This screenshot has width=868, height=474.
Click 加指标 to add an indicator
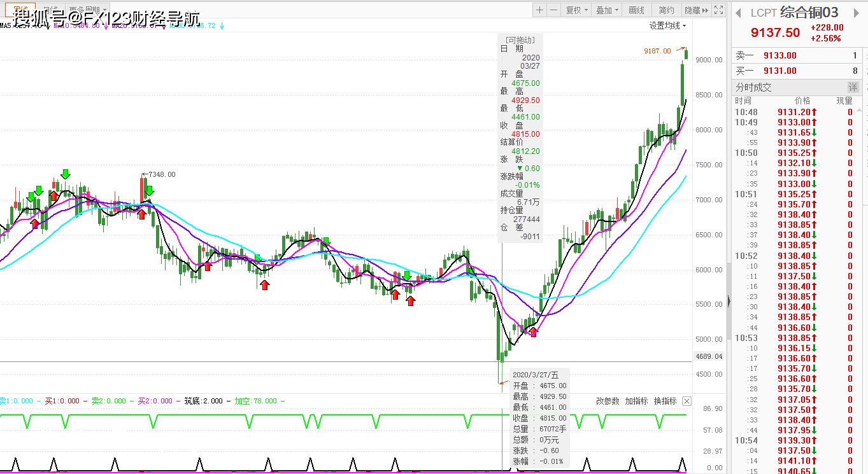pyautogui.click(x=636, y=401)
